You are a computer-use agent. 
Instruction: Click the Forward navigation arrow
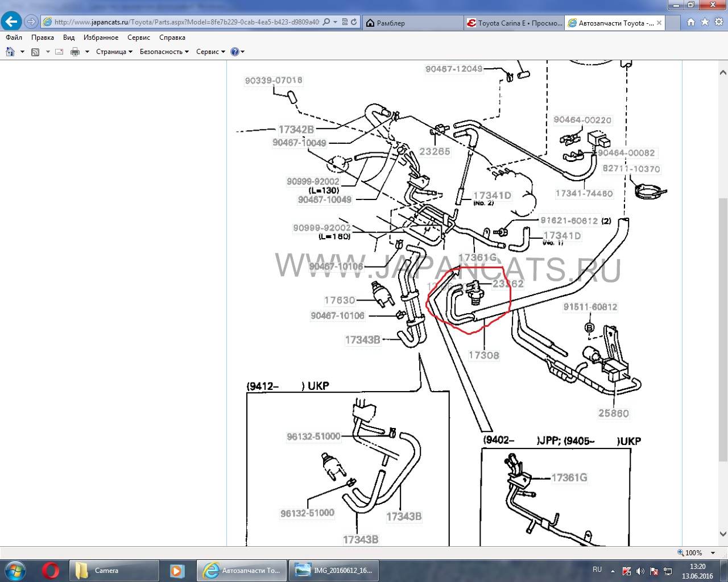click(x=31, y=22)
